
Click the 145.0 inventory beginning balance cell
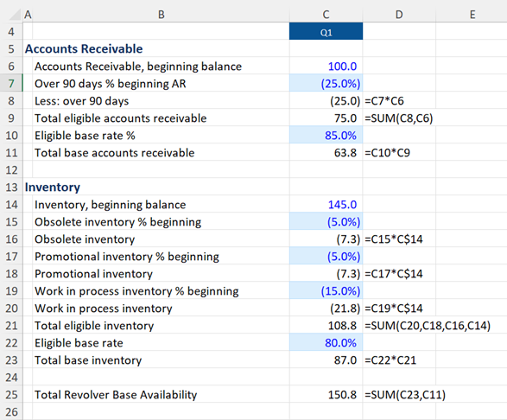(x=326, y=205)
